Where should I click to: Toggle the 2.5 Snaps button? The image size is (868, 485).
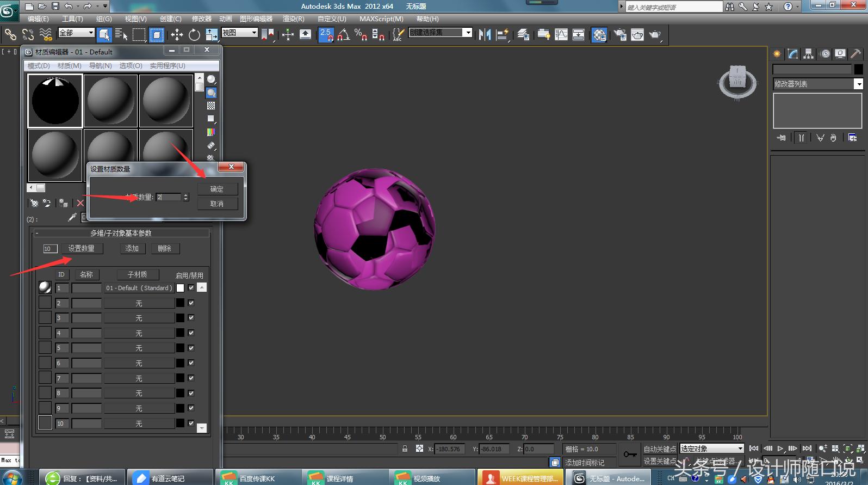pyautogui.click(x=326, y=35)
